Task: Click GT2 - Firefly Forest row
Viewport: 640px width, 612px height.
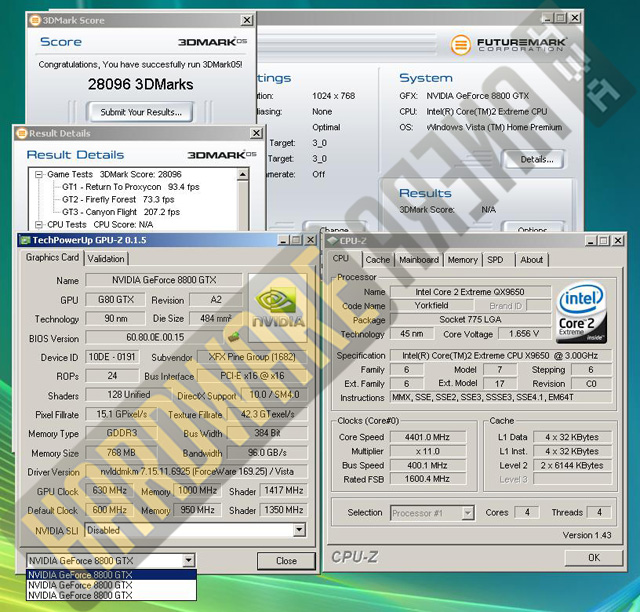Action: click(118, 200)
